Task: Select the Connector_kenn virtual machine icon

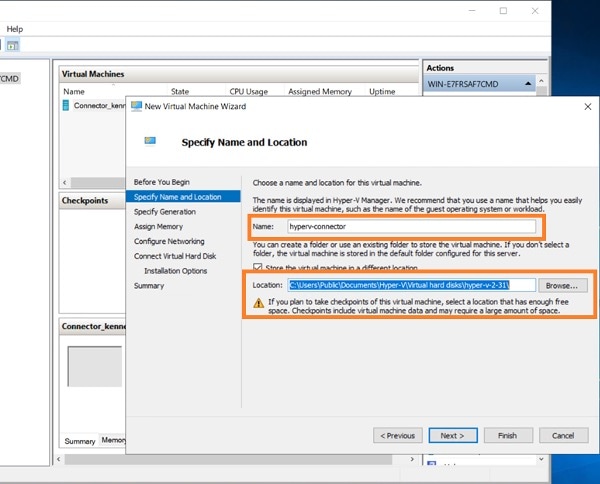Action: pos(66,105)
